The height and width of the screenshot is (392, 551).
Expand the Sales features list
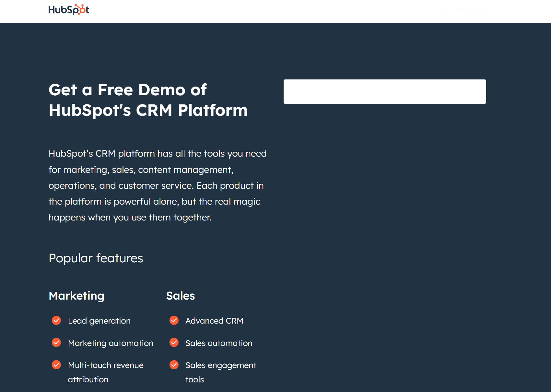pyautogui.click(x=180, y=296)
